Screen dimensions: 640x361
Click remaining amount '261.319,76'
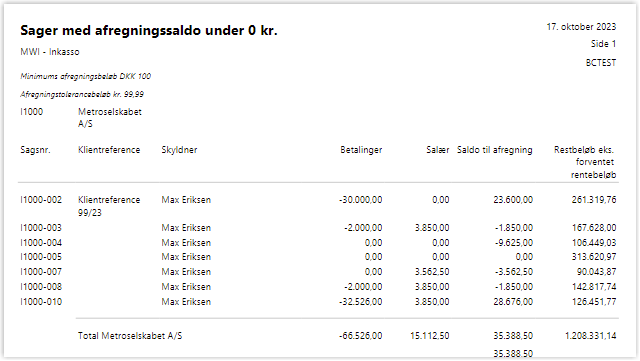[x=594, y=200]
